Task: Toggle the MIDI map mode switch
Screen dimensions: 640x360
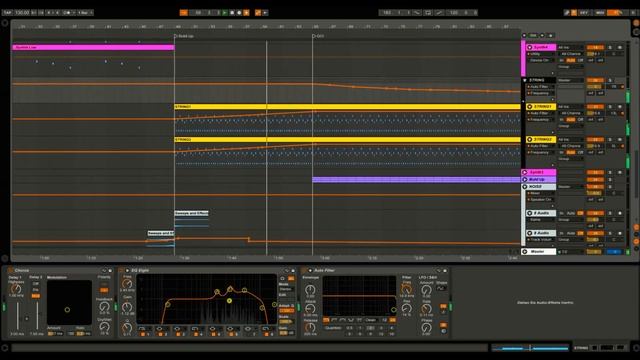Action: pyautogui.click(x=600, y=13)
